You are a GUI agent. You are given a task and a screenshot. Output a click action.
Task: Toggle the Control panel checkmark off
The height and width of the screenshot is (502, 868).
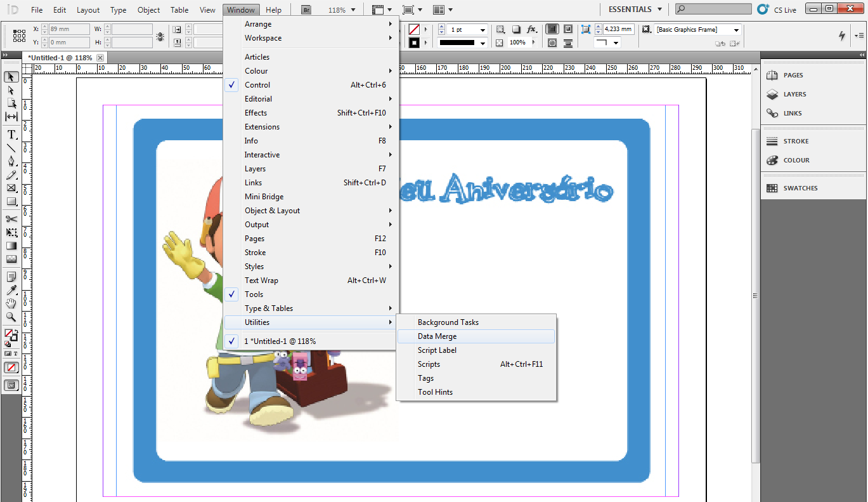coord(231,84)
